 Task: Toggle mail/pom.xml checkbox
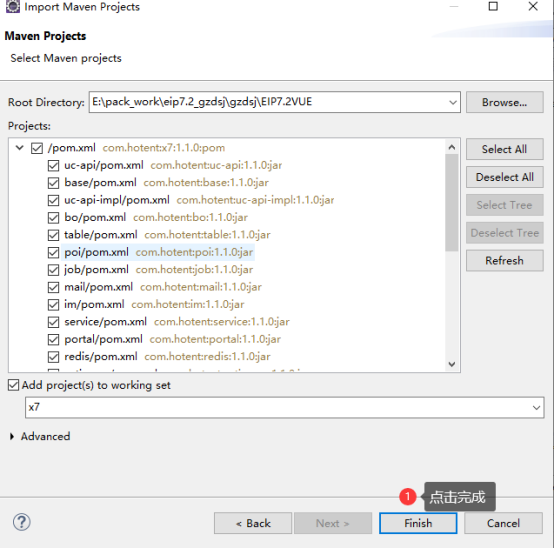(x=53, y=287)
